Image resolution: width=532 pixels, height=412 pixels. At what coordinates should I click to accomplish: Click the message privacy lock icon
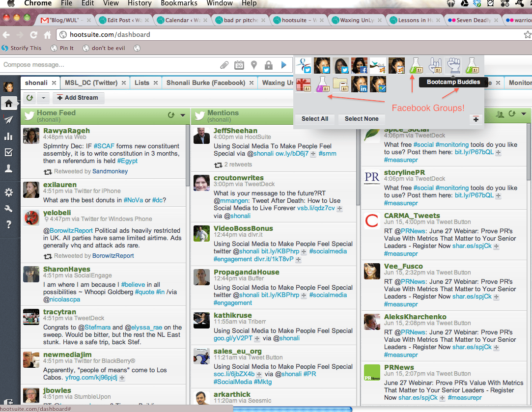[x=269, y=65]
